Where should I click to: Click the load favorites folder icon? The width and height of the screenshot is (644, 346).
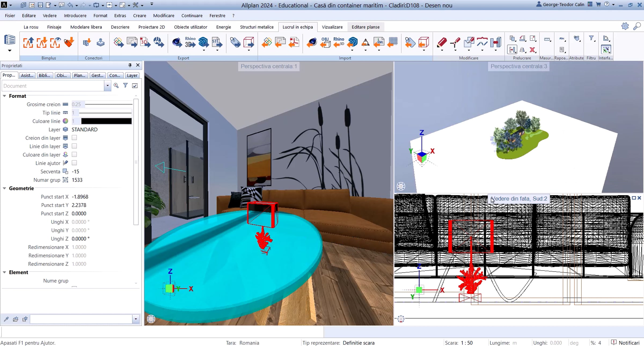(16, 319)
